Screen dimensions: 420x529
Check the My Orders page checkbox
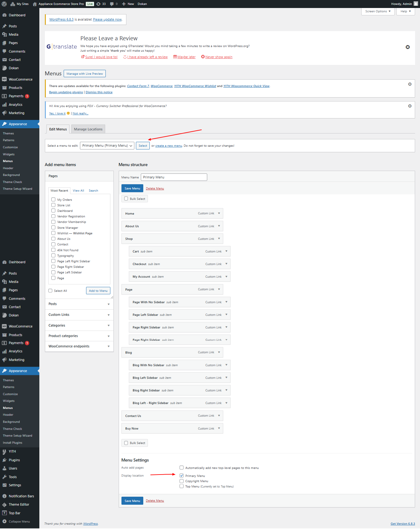click(x=53, y=200)
